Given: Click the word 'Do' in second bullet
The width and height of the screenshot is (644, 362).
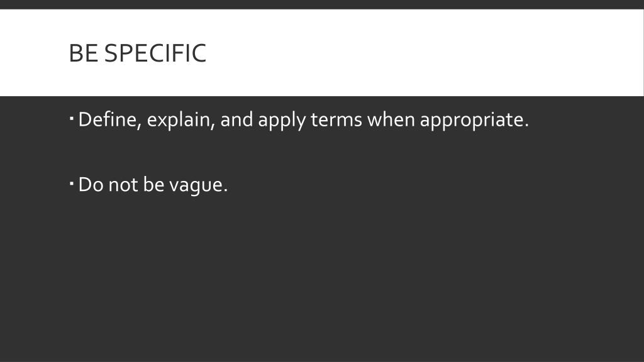Looking at the screenshot, I should click(x=91, y=185).
